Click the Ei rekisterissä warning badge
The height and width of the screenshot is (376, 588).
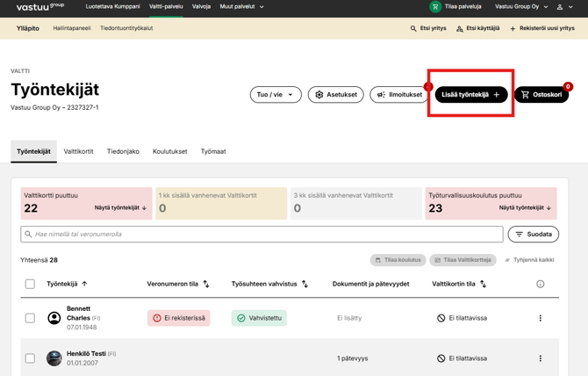179,318
